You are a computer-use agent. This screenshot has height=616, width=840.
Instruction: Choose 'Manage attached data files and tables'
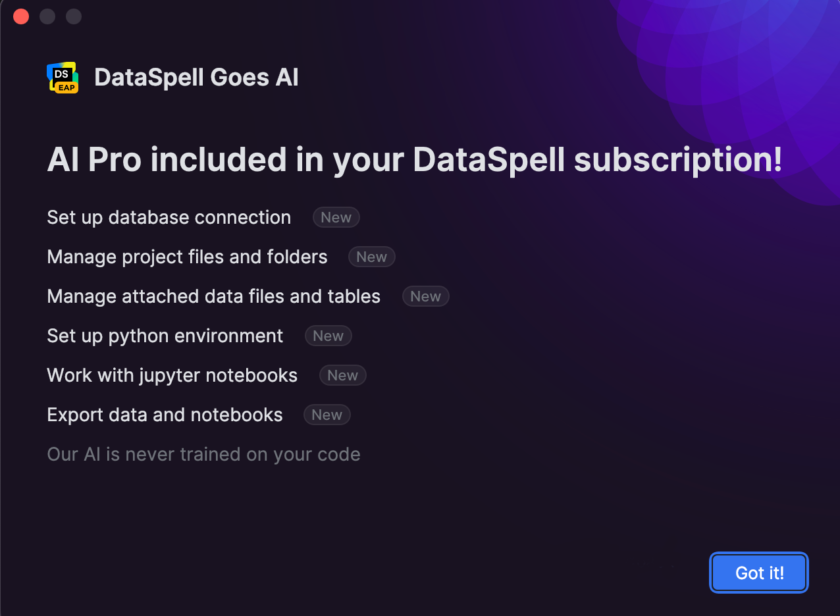[213, 297]
